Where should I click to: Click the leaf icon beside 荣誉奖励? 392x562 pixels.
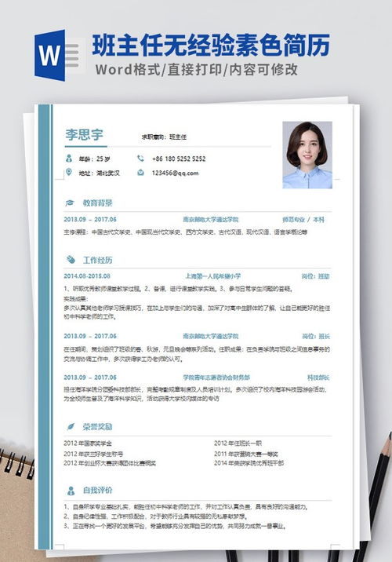click(71, 426)
